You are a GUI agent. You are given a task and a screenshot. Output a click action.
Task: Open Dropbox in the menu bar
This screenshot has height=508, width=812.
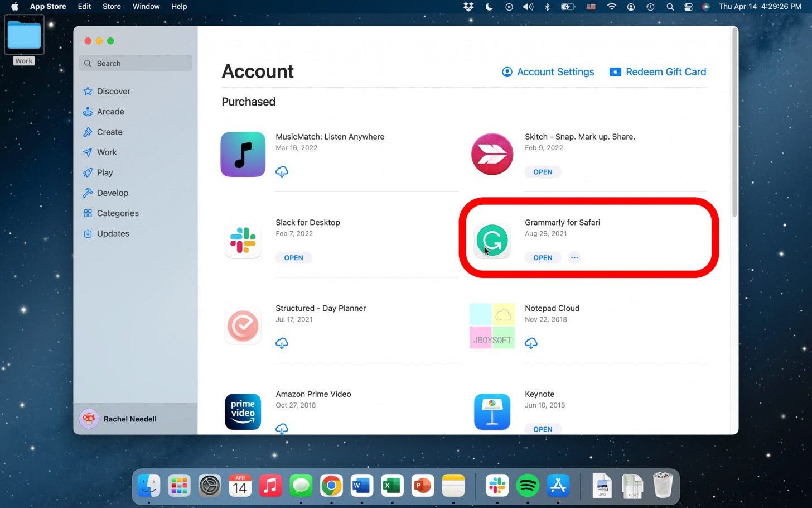468,7
